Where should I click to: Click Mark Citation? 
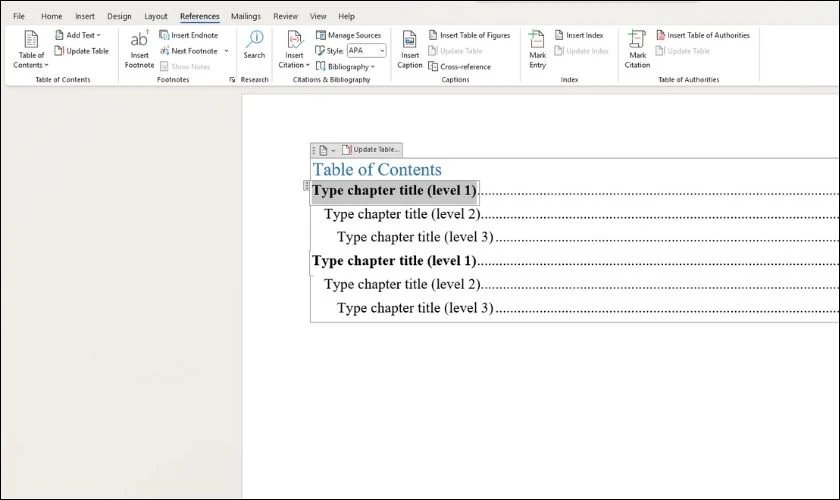(637, 49)
